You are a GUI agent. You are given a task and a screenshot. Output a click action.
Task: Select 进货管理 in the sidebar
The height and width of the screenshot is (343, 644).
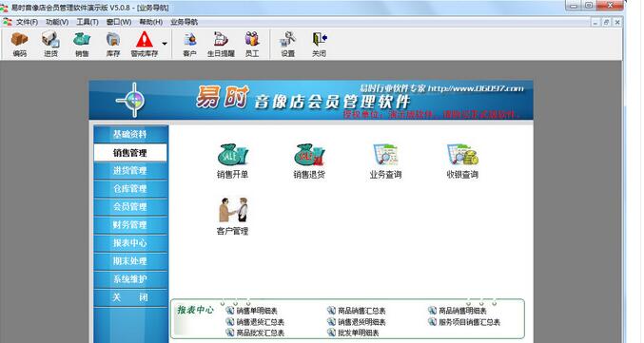pyautogui.click(x=130, y=171)
